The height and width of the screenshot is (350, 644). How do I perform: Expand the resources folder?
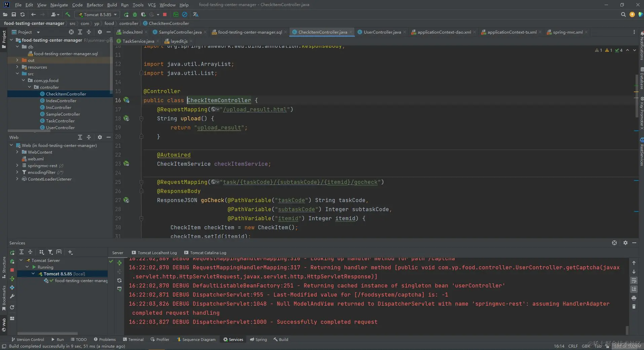click(17, 67)
